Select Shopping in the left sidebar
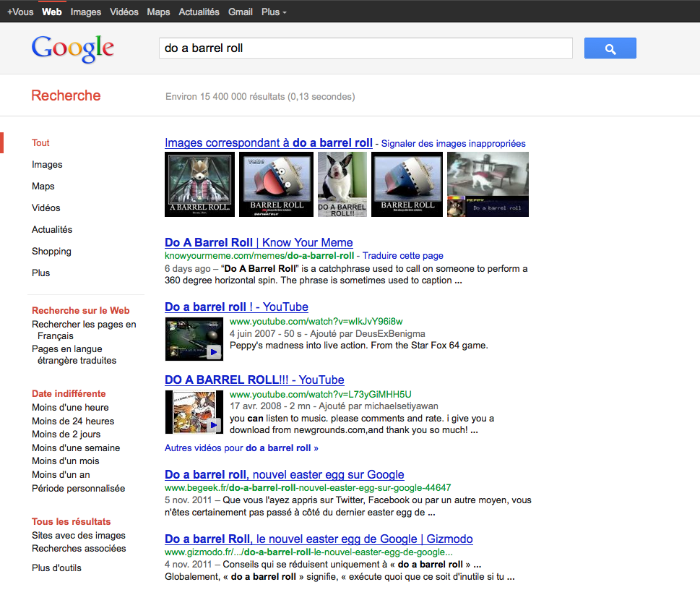This screenshot has height=595, width=700. point(51,252)
